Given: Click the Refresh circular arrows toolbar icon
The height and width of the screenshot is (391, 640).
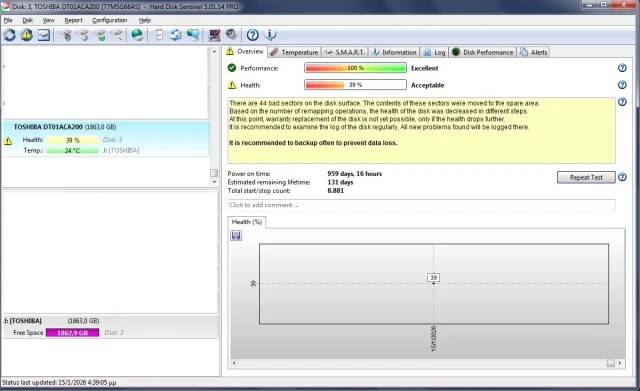Looking at the screenshot, I should pos(10,35).
